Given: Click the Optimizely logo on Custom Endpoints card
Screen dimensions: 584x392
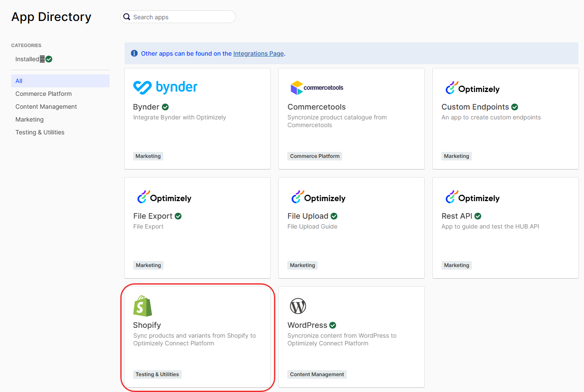Looking at the screenshot, I should (x=472, y=88).
